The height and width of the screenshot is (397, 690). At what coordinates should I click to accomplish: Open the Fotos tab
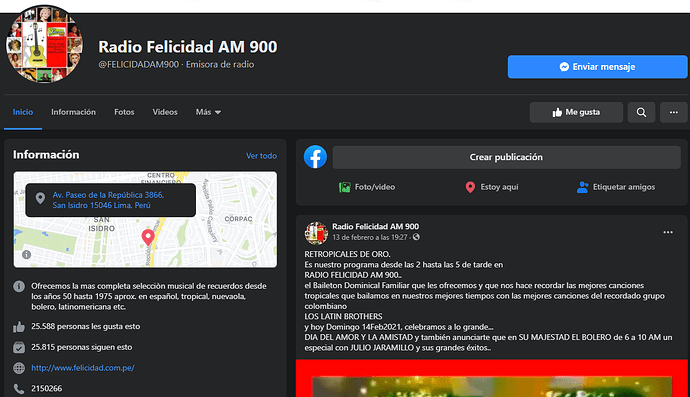click(x=124, y=112)
